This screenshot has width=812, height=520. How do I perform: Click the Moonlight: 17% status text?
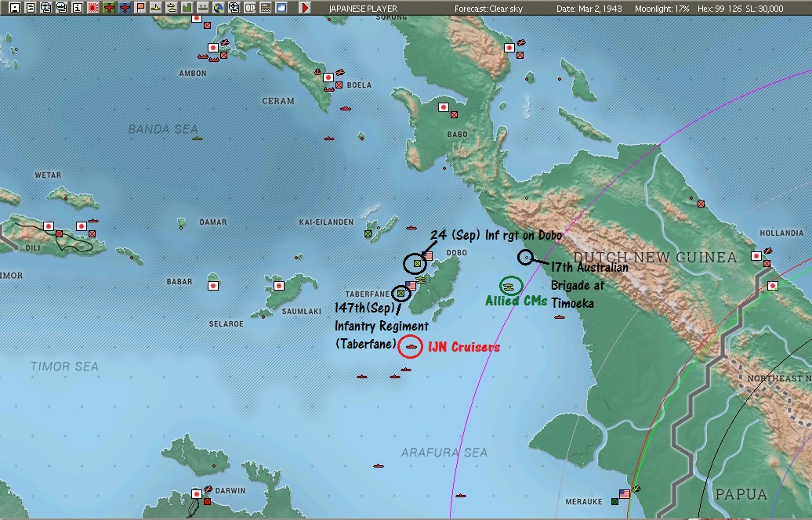(x=662, y=9)
